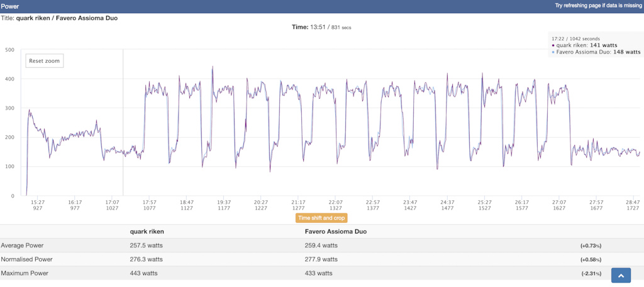The height and width of the screenshot is (287, 644).
Task: Click the 27:07 x-axis time label
Action: (559, 202)
